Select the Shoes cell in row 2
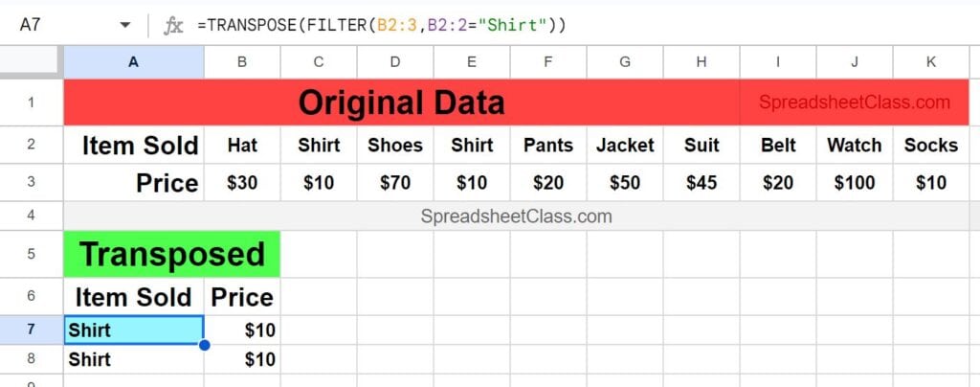Viewport: 980px width, 387px height. (395, 145)
